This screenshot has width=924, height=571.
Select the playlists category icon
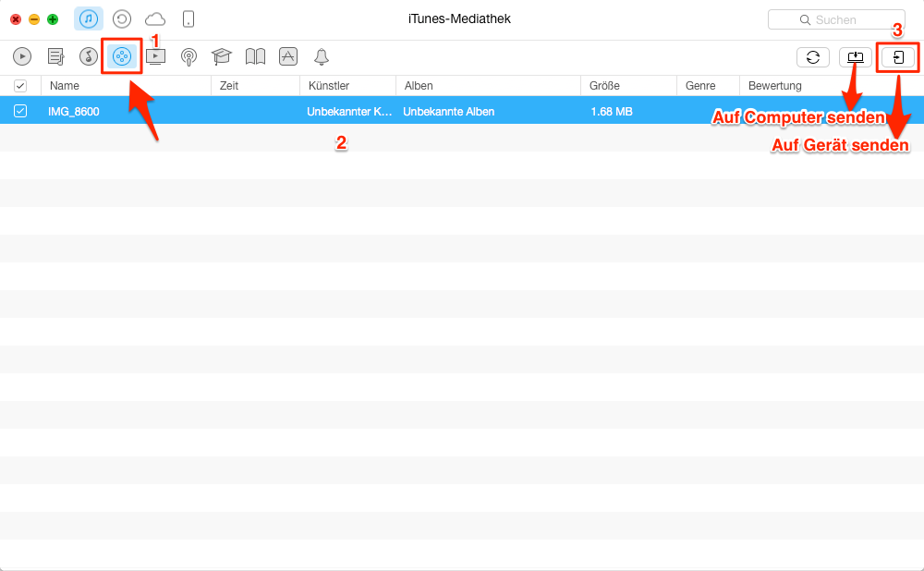pyautogui.click(x=56, y=56)
